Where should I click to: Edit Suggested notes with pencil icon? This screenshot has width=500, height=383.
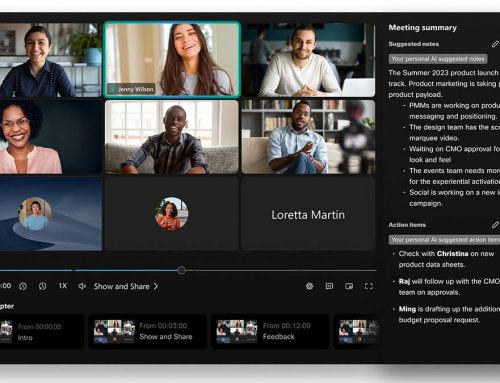click(x=495, y=44)
